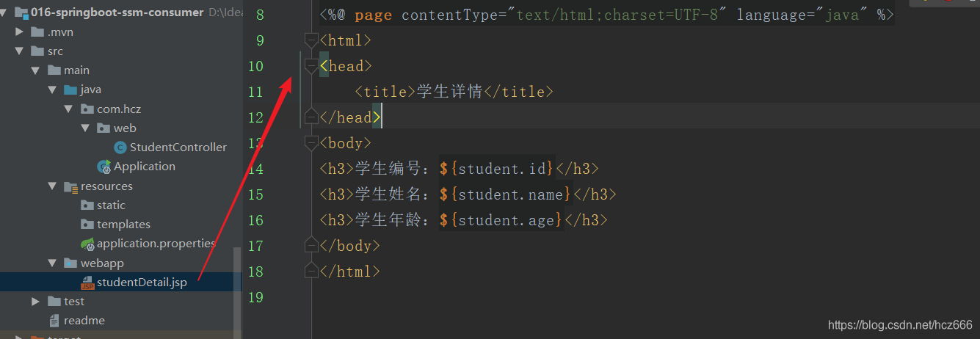Place cursor on <title> tag text

coord(385,92)
